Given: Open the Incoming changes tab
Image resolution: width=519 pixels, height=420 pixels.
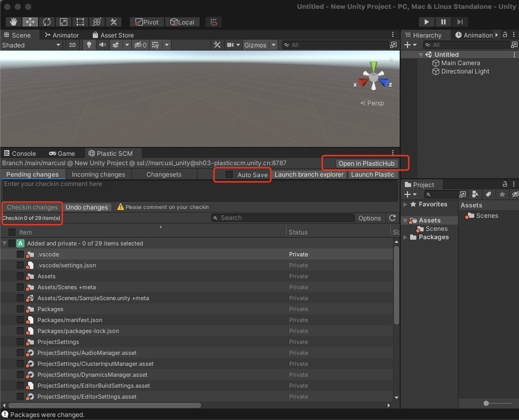Looking at the screenshot, I should click(x=98, y=175).
